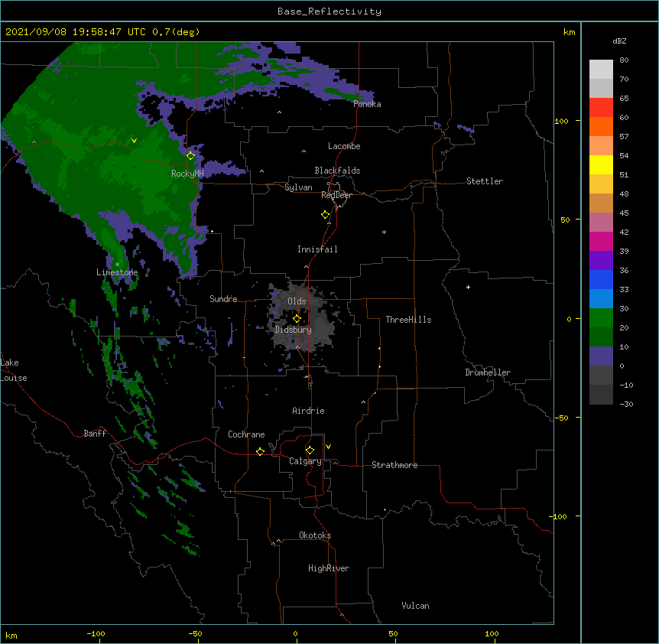This screenshot has height=644, width=659.
Task: Click the RedDeer city label
Action: click(336, 195)
